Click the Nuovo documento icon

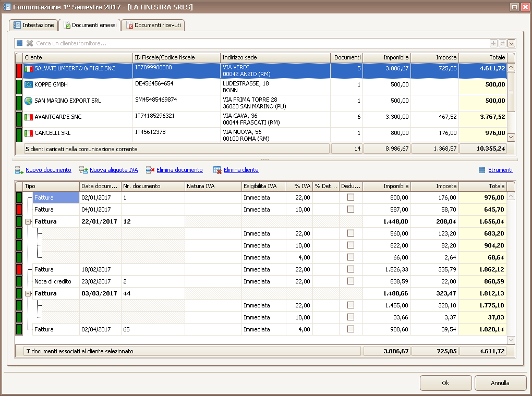(19, 170)
